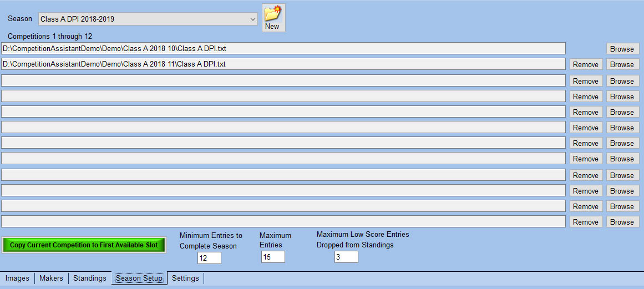The height and width of the screenshot is (289, 644).
Task: Click Browse on the fifth competition slot
Action: pyautogui.click(x=622, y=112)
